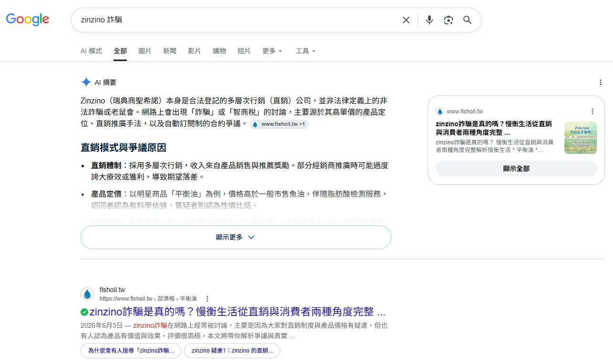613x364 pixels.
Task: Click the AI 摘要 label text
Action: tap(105, 82)
